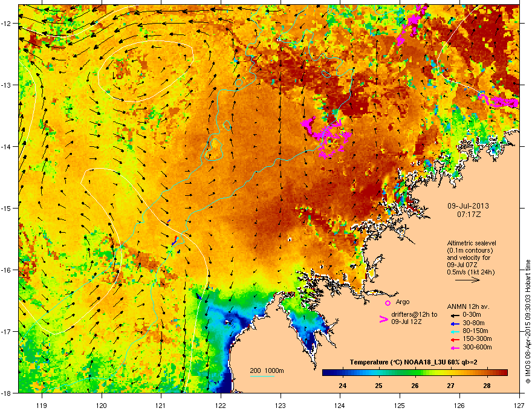The height and width of the screenshot is (411, 532).
Task: Click the temperature color bar
Action: pos(415,372)
